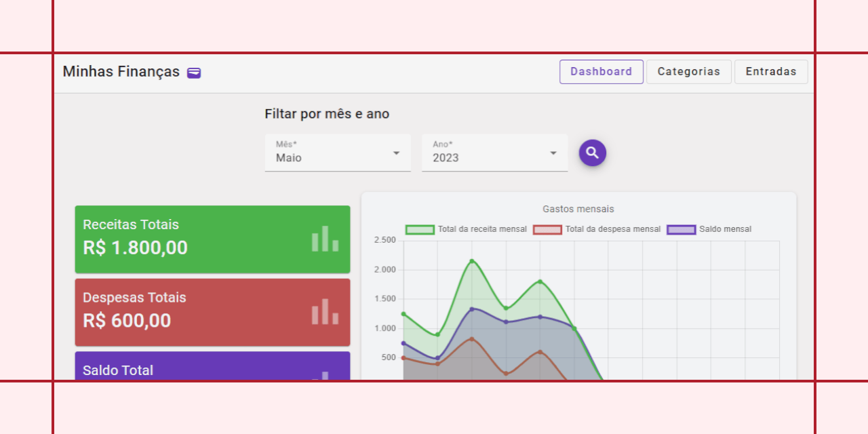868x434 pixels.
Task: Open the Mês dropdown showing Maio
Action: [338, 153]
